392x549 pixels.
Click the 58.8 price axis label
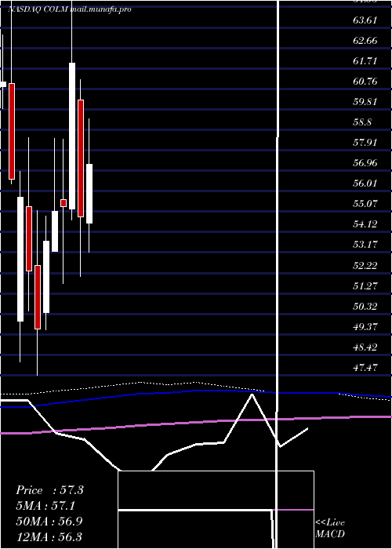click(362, 122)
